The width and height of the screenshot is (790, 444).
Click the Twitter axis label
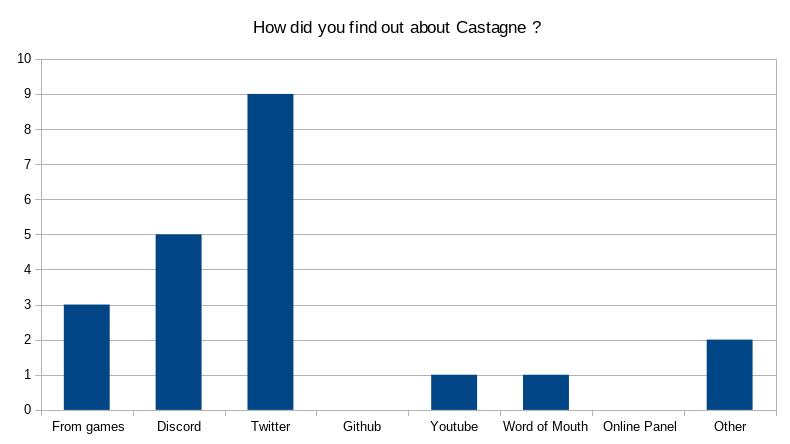pos(271,426)
